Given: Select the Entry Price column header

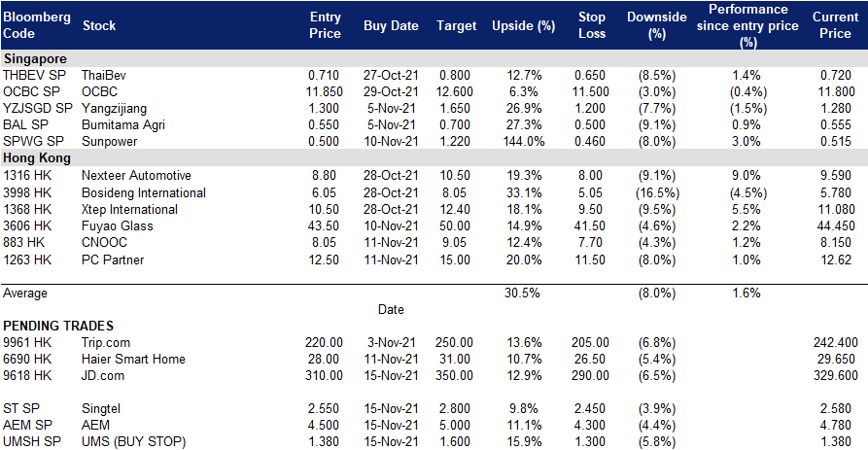Looking at the screenshot, I should pos(325,25).
